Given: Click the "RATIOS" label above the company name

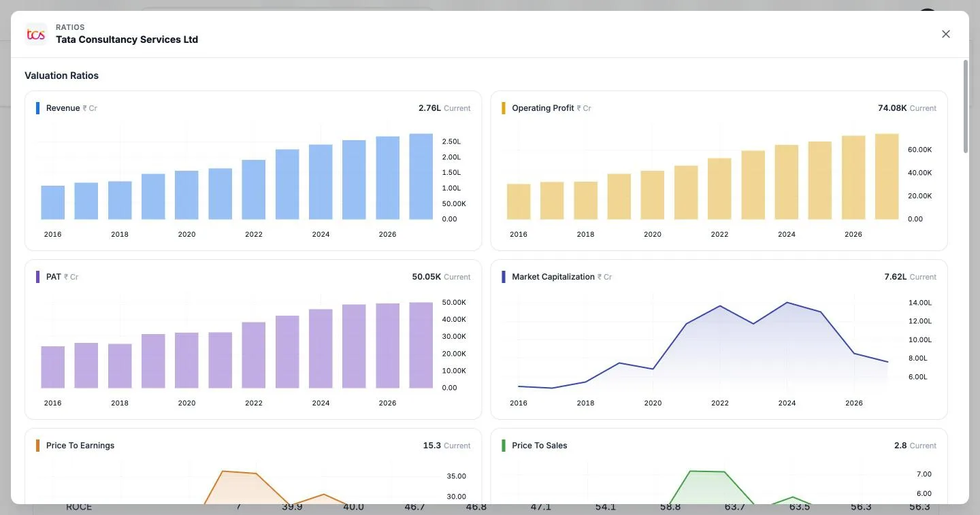Looking at the screenshot, I should pos(70,27).
